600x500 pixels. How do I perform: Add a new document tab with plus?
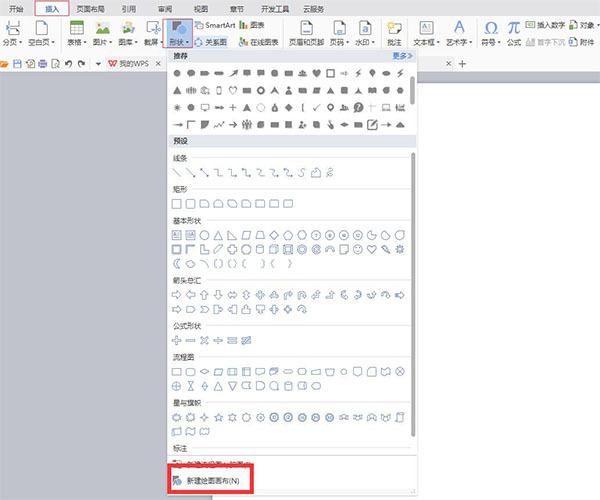[x=462, y=64]
